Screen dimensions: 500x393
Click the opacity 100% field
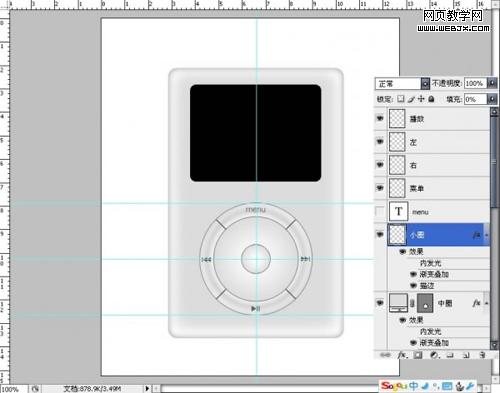coord(475,83)
